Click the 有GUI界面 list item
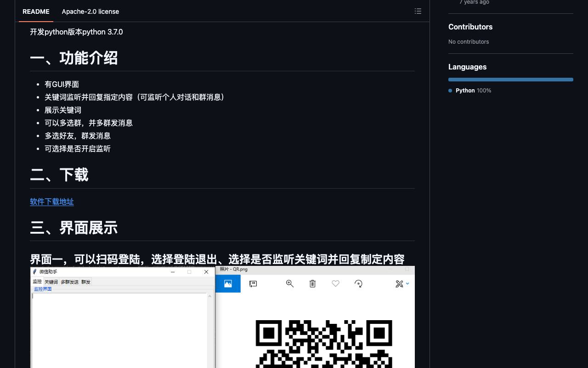Screen dimensions: 588x368 [62, 84]
